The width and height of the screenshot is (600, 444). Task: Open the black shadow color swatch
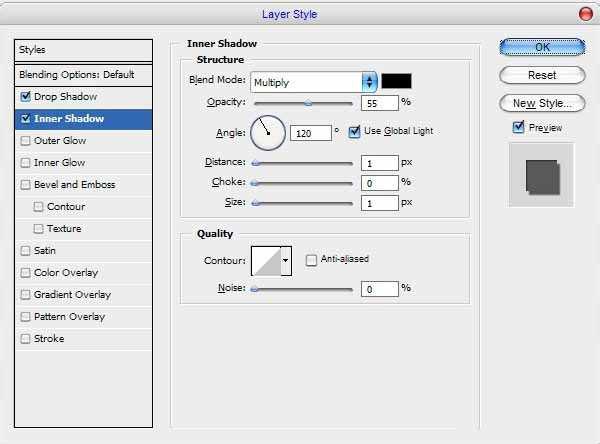[x=396, y=81]
